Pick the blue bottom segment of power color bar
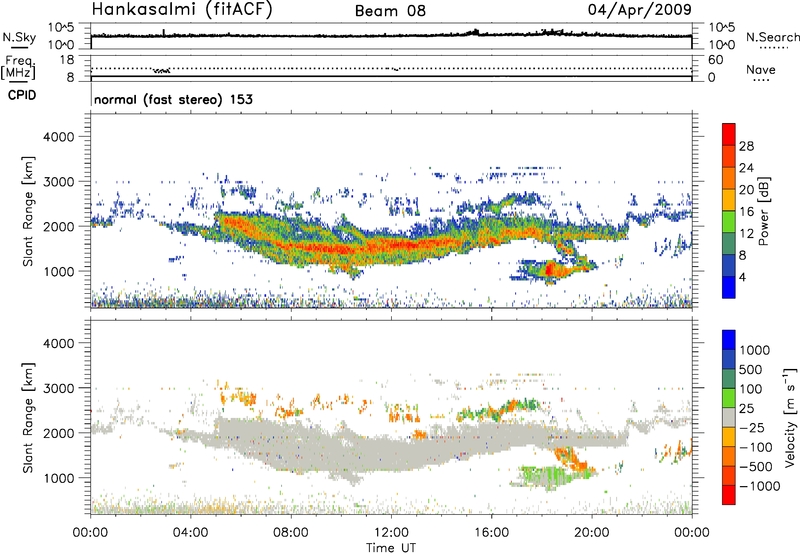This screenshot has height=554, width=800. [x=729, y=288]
